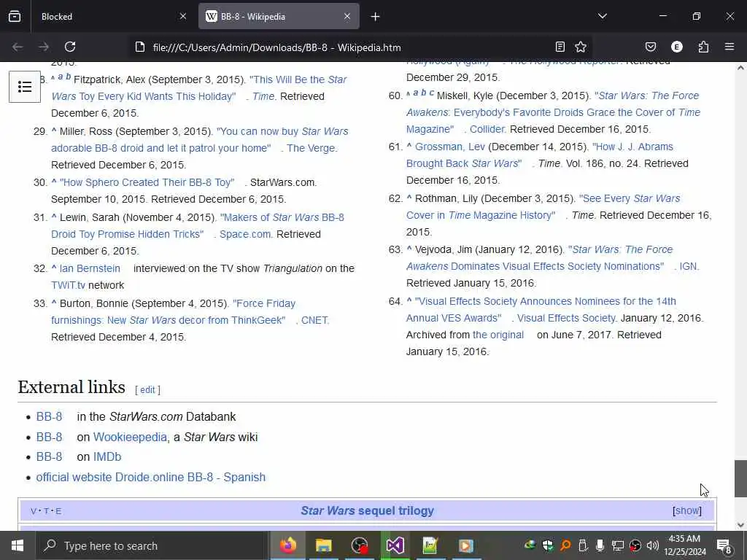The image size is (747, 560).
Task: Switch to the Blocked tab
Action: pos(111,16)
